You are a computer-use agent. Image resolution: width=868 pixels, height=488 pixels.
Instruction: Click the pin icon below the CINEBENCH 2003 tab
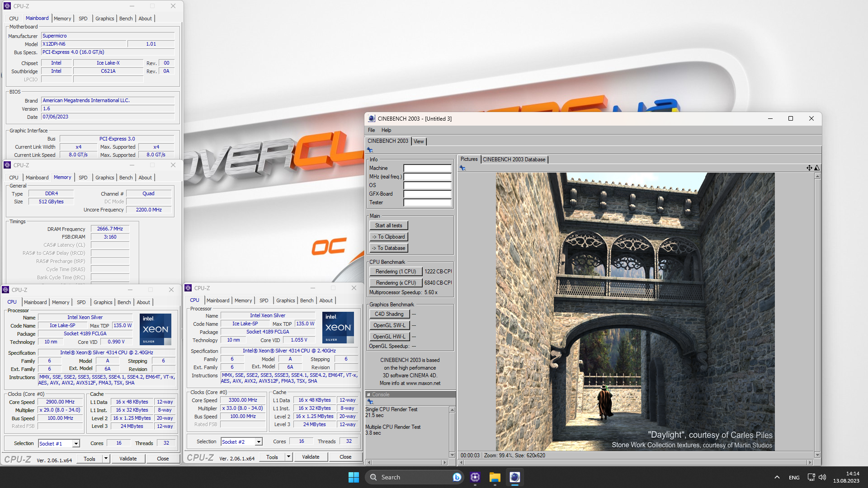[370, 150]
